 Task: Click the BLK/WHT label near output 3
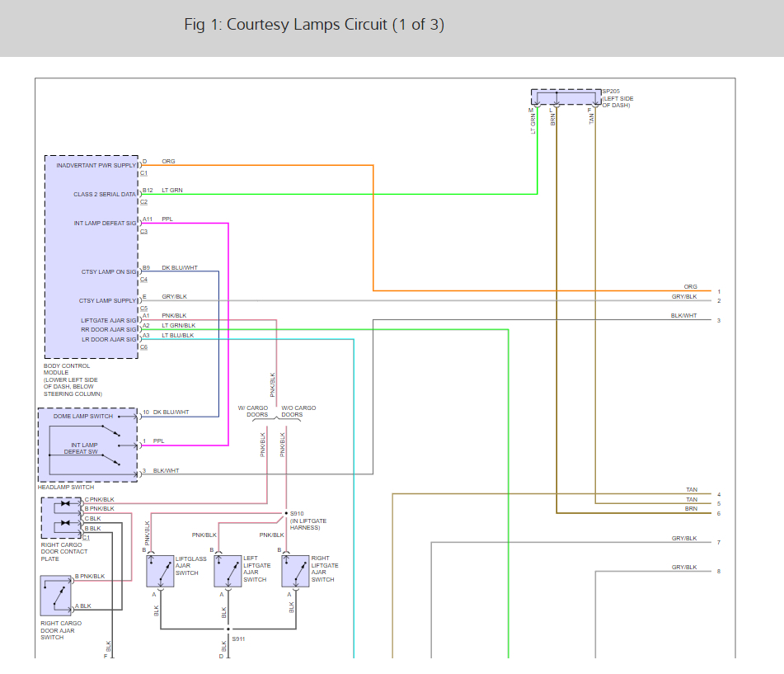[684, 316]
